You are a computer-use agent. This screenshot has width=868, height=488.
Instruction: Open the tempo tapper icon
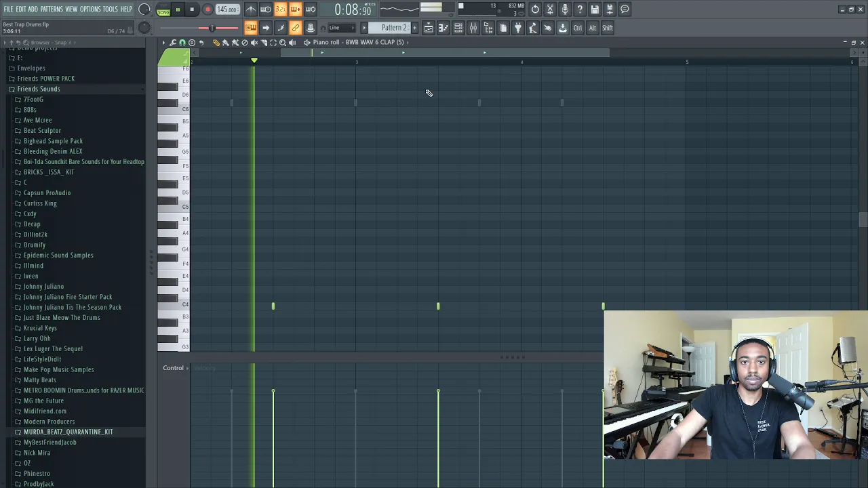coord(533,28)
